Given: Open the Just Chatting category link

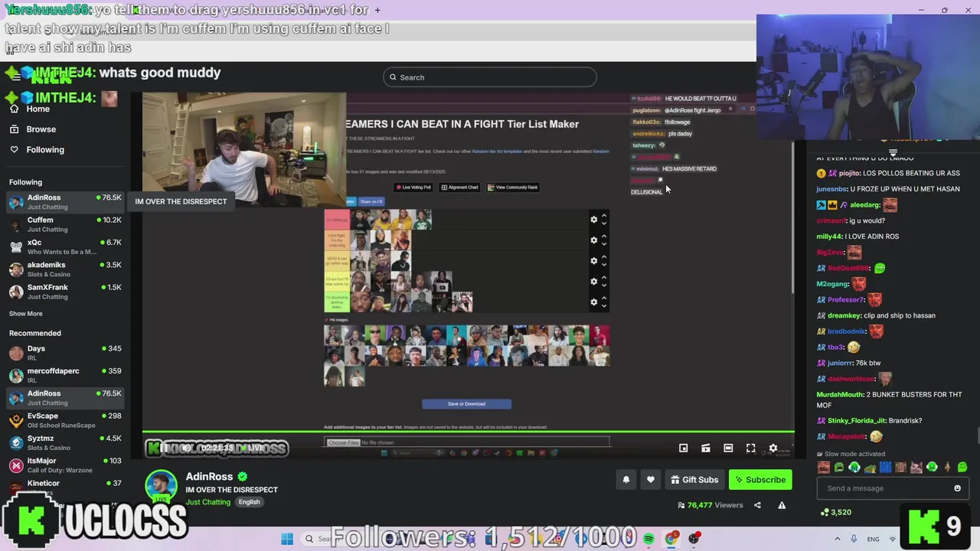Looking at the screenshot, I should (x=207, y=502).
